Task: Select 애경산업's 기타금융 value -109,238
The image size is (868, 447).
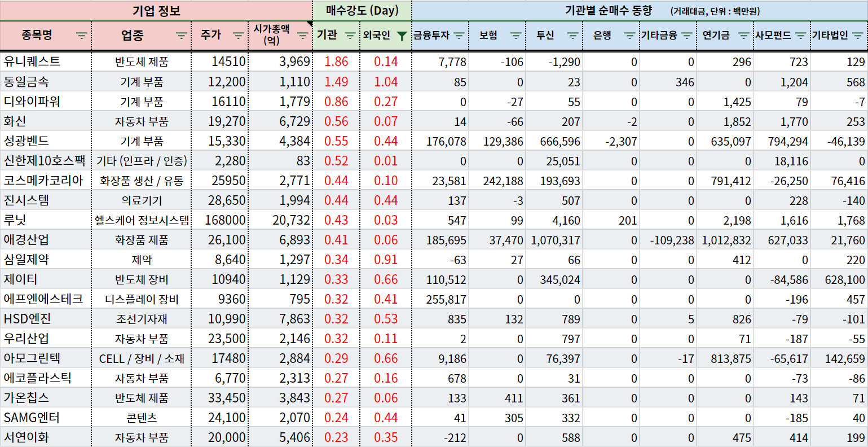Action: click(x=668, y=239)
